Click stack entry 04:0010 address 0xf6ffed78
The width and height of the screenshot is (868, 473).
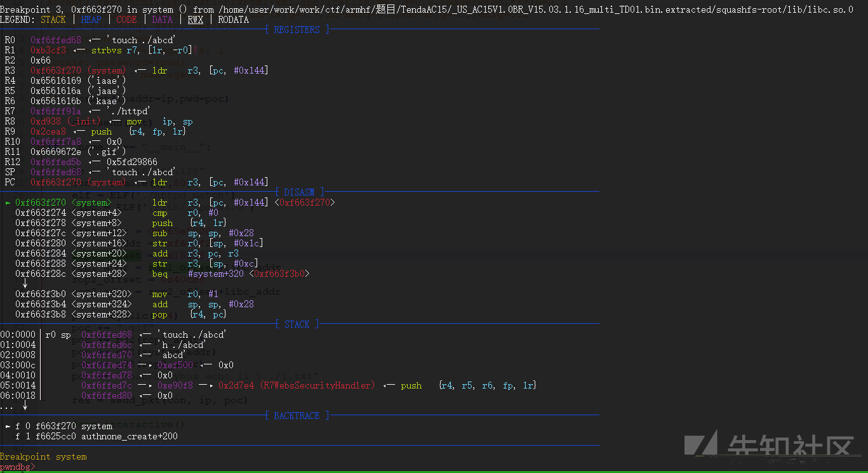coord(107,375)
